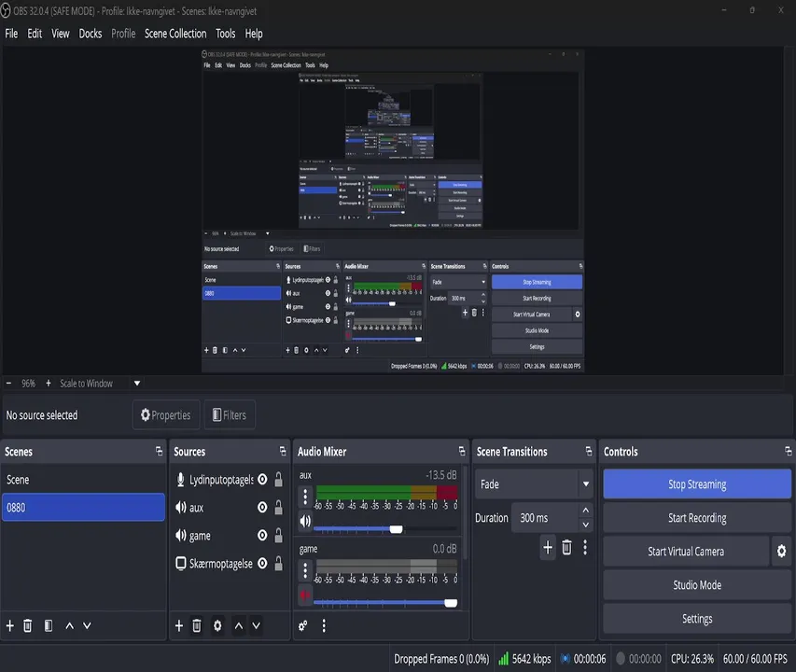This screenshot has height=672, width=796.
Task: Open aux channel options three dots
Action: click(305, 496)
